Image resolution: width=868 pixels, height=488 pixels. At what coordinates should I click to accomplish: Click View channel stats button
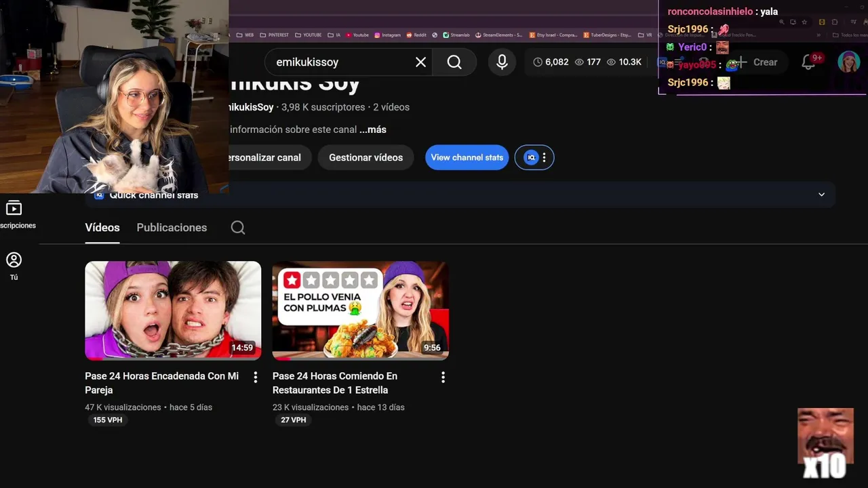point(467,157)
